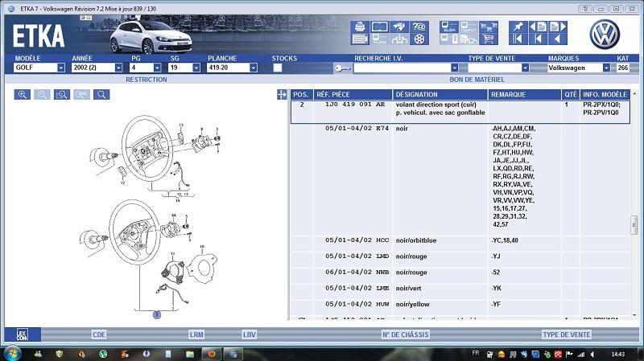Screen dimensions: 644x361
Task: Click the INFO. MODÈLE column header
Action: (605, 94)
